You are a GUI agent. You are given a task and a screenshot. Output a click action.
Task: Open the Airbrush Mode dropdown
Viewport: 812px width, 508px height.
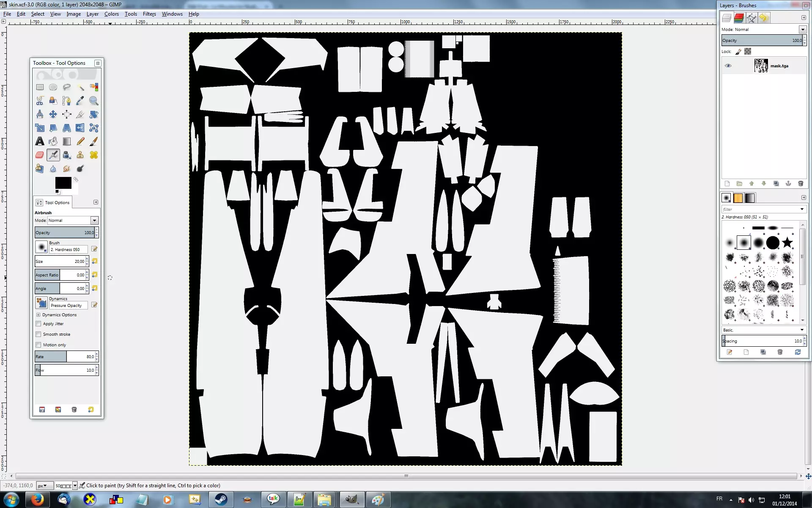[73, 221]
